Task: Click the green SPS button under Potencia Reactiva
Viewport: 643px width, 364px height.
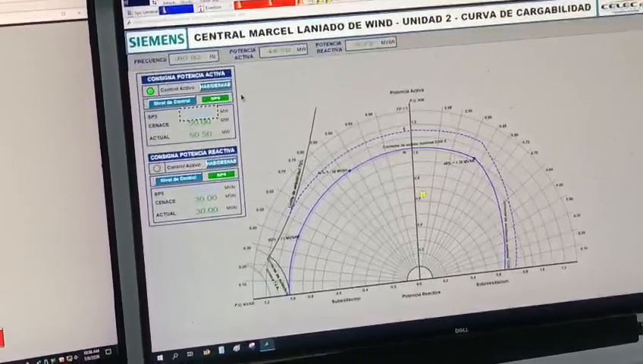Action: (x=221, y=175)
